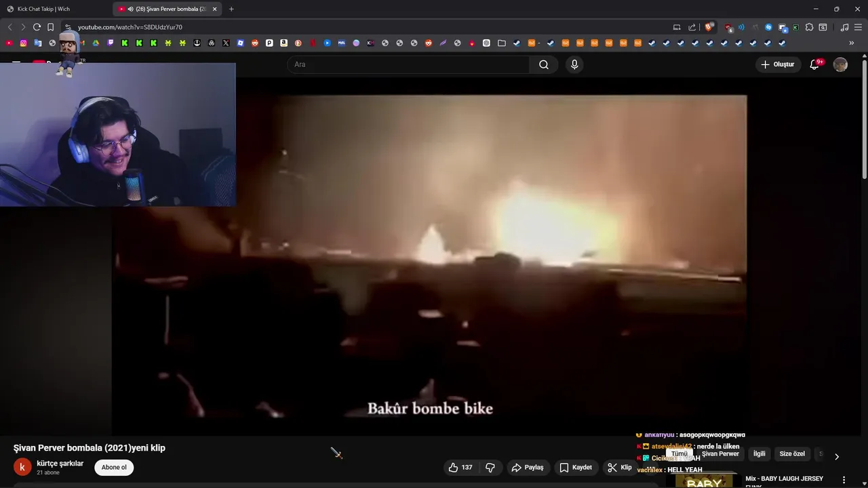Screen dimensions: 868x488
Task: Open the extensions puzzle icon
Action: coord(809,27)
